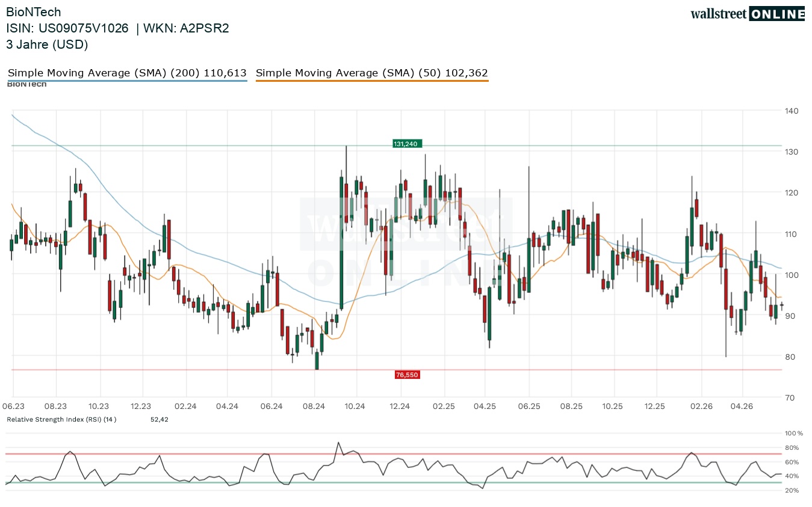Click the Relative Strength Index (RSI) (14) label
This screenshot has height=507, width=812.
point(61,419)
